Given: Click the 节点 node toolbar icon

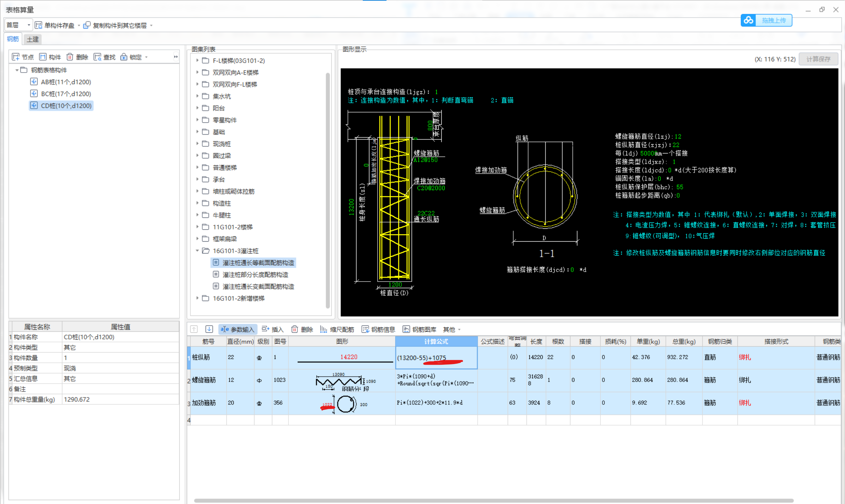Looking at the screenshot, I should 15,57.
